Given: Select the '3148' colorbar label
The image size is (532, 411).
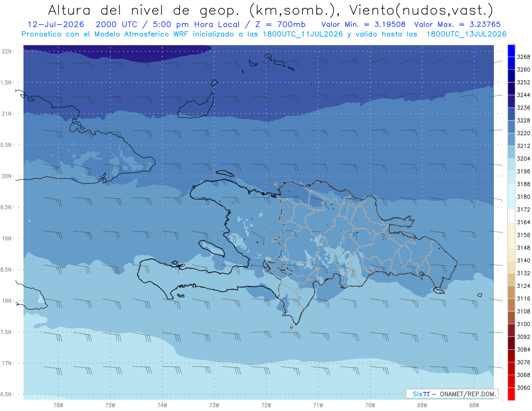Looking at the screenshot, I should click(x=524, y=247).
